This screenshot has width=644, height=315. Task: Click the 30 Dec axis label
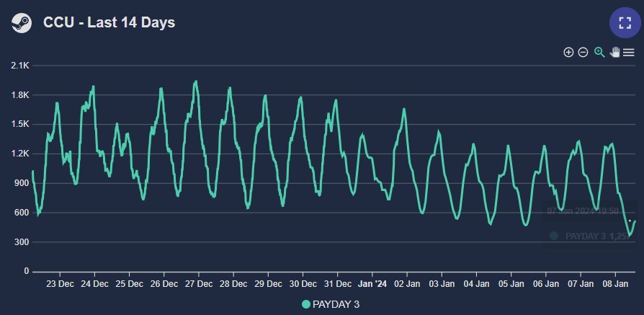(x=303, y=284)
